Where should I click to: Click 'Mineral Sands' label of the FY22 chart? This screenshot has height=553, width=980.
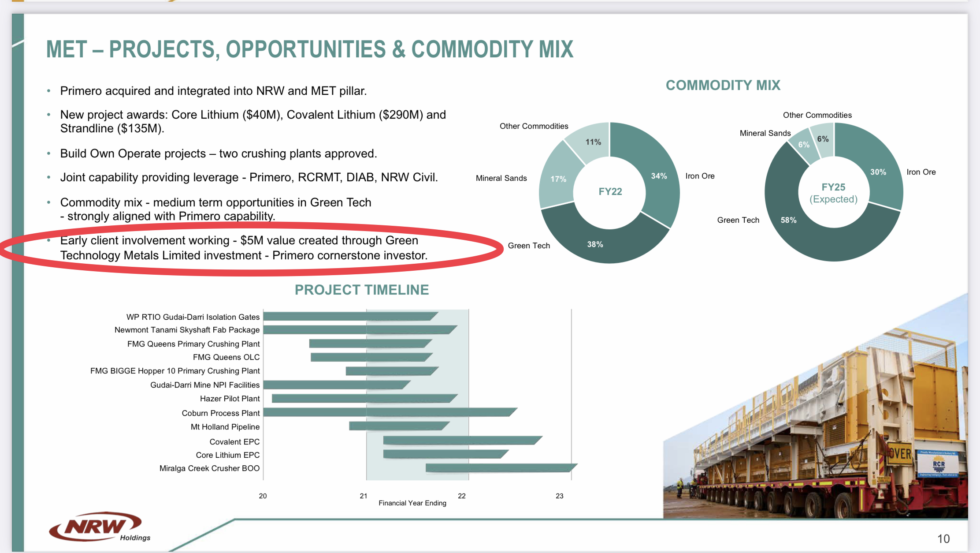(x=501, y=178)
